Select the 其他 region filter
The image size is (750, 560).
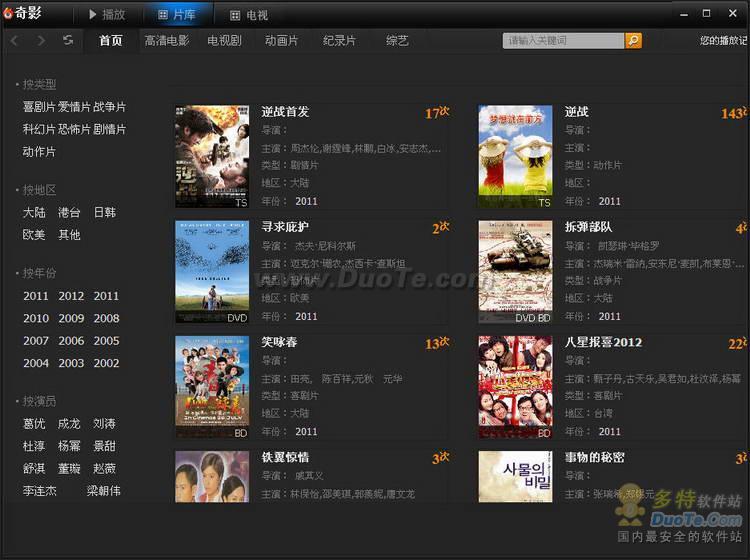tap(69, 235)
